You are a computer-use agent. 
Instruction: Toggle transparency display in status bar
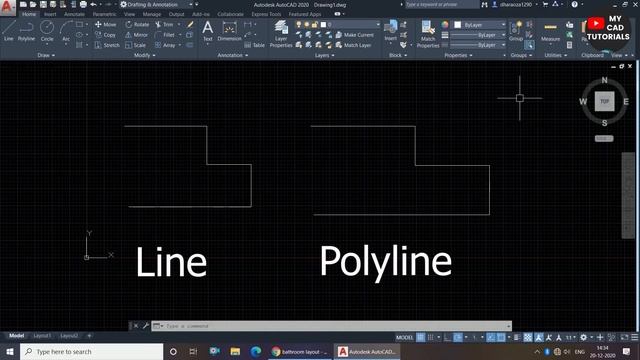pos(528,338)
